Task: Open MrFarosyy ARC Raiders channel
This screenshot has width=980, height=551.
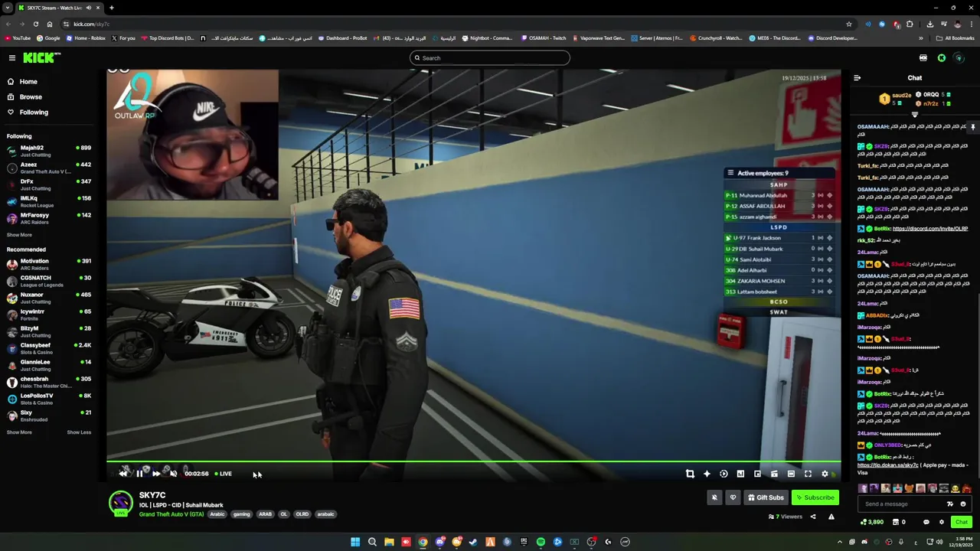Action: 49,218
